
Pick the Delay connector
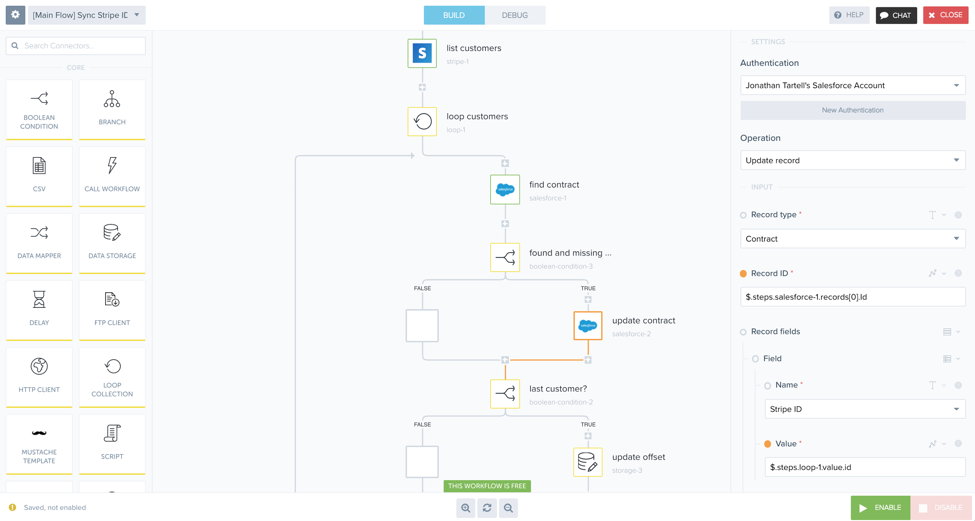(39, 310)
